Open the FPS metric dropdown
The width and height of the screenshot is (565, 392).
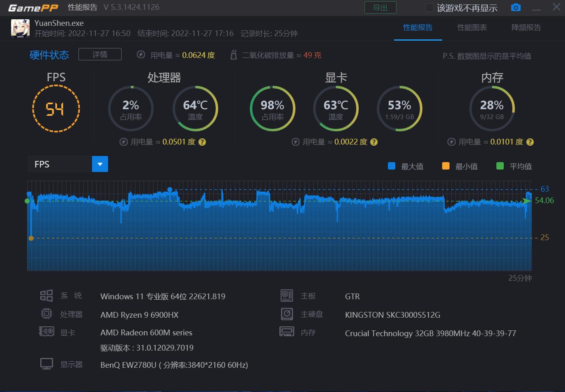[60, 164]
